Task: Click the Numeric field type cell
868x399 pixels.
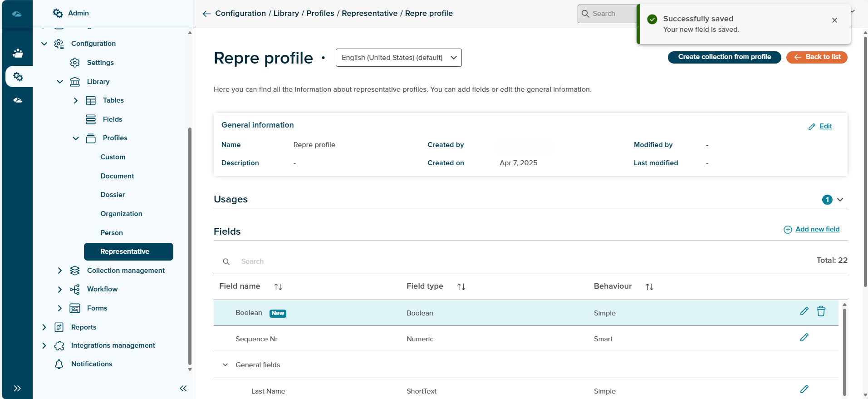Action: click(420, 339)
